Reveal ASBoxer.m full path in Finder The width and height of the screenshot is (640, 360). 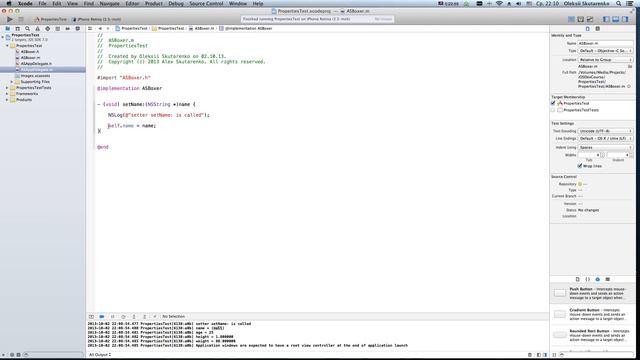coord(629,87)
